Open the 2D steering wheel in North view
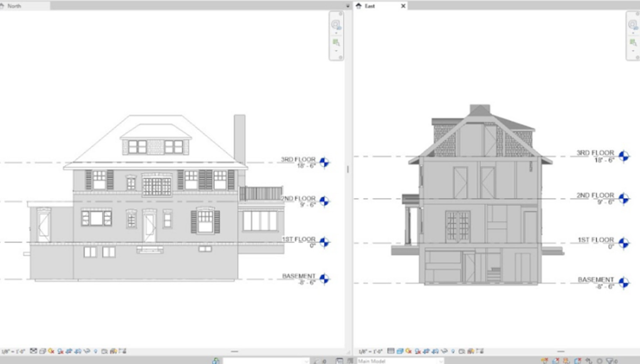The width and height of the screenshot is (640, 364). 336,25
